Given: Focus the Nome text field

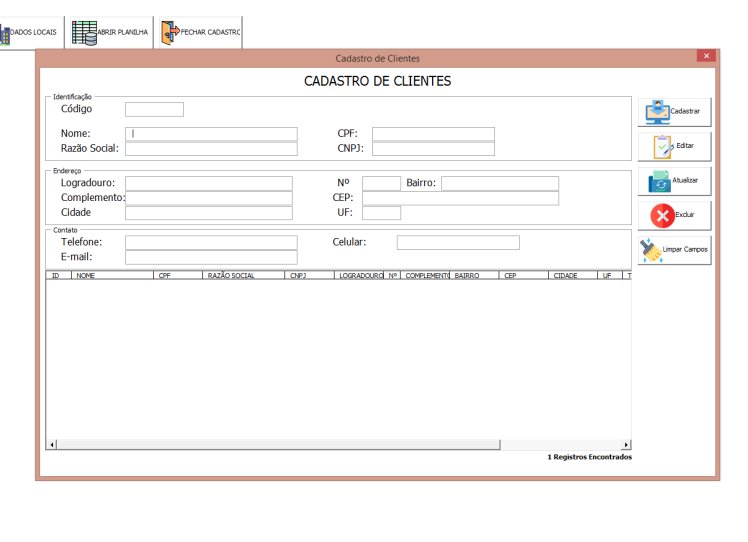Looking at the screenshot, I should click(211, 134).
